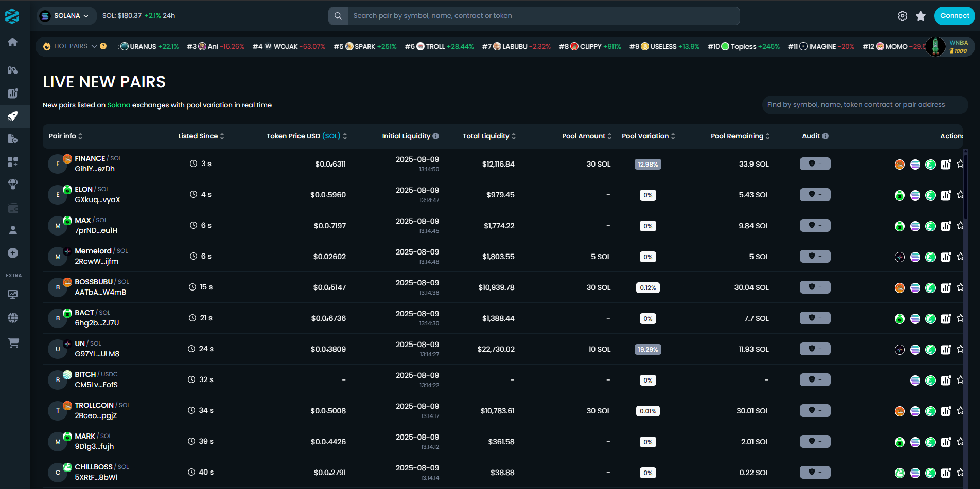
Task: Star the ELON pair row
Action: (961, 194)
